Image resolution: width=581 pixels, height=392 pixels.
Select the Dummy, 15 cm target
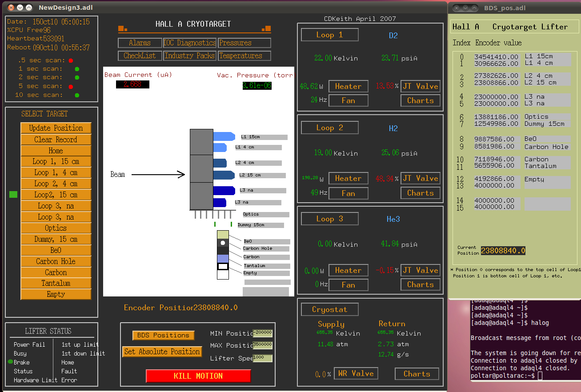[x=56, y=239]
